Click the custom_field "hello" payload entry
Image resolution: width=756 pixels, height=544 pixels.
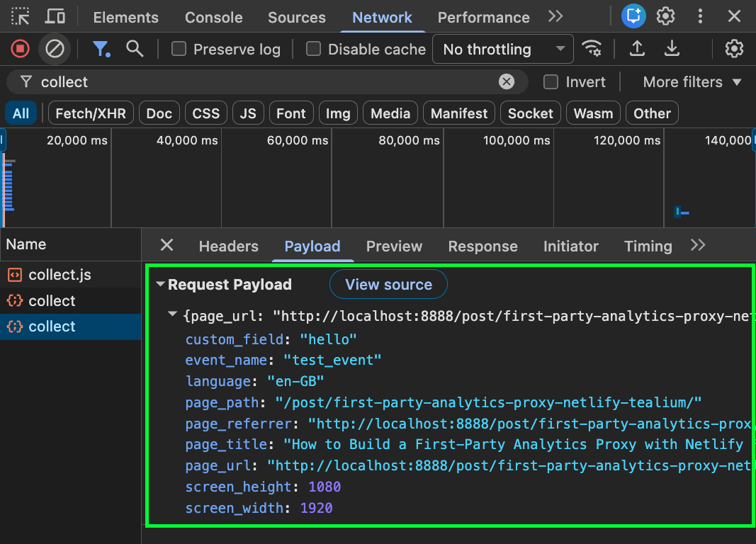[x=271, y=339]
